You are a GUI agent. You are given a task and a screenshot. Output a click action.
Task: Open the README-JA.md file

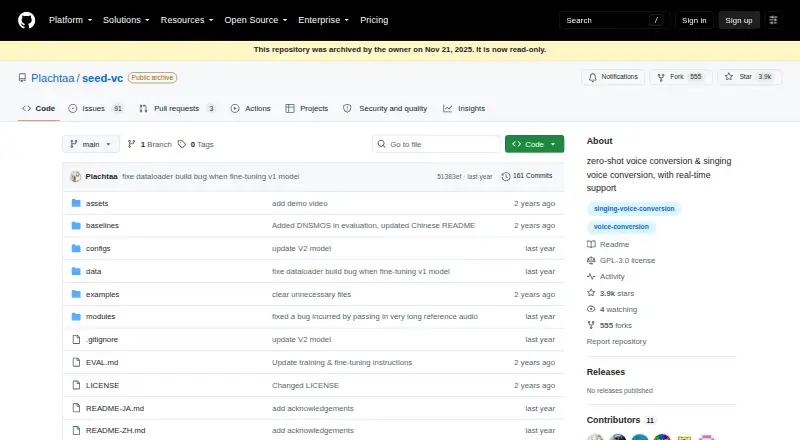click(x=115, y=408)
